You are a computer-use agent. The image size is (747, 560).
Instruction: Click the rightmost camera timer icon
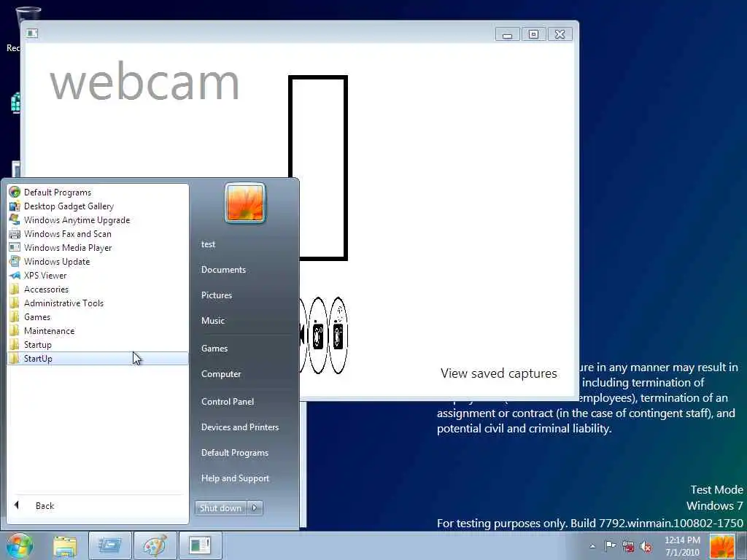[x=338, y=335]
